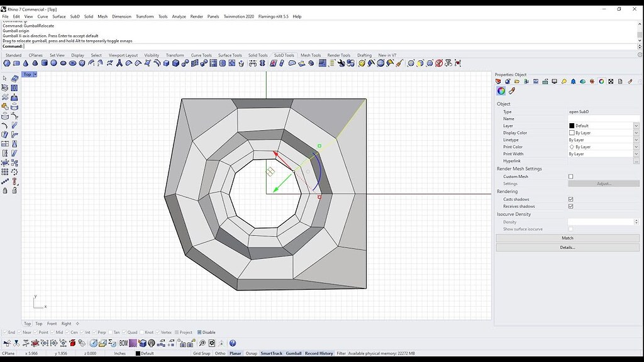Toggle Grid Snap in the status bar
The width and height of the screenshot is (644, 362).
[201, 353]
